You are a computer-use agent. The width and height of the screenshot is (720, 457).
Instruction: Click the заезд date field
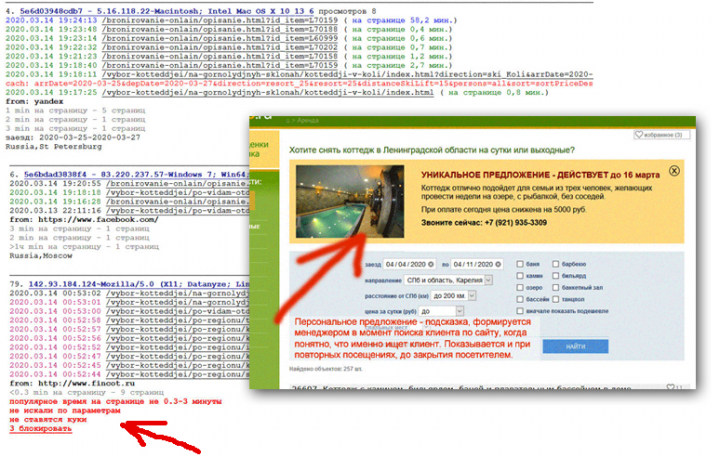(410, 265)
